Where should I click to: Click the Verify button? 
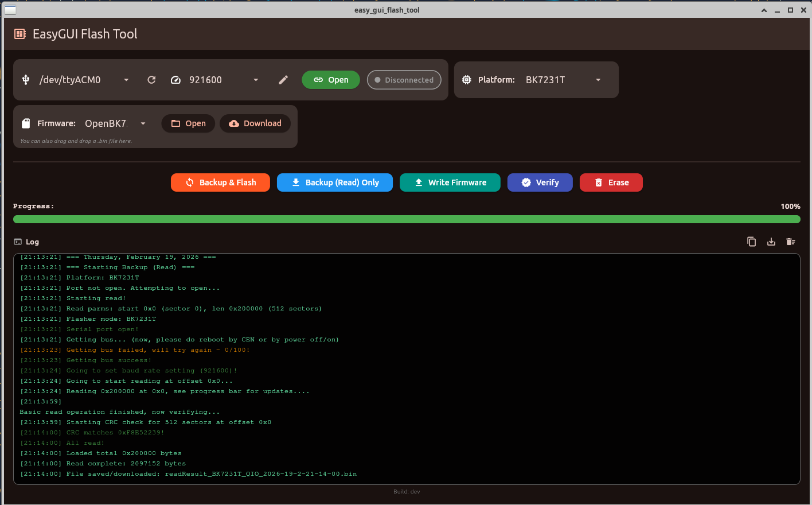540,182
